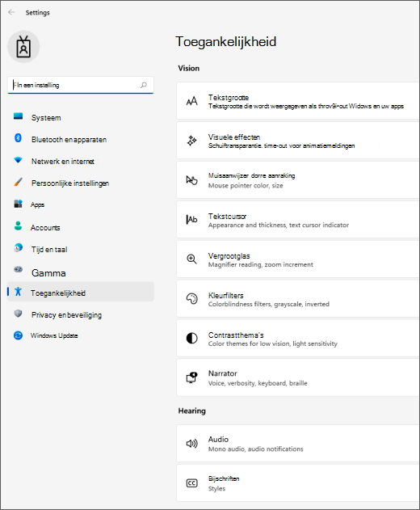420x510 pixels.
Task: Open Vergrootglas settings
Action: tap(298, 259)
